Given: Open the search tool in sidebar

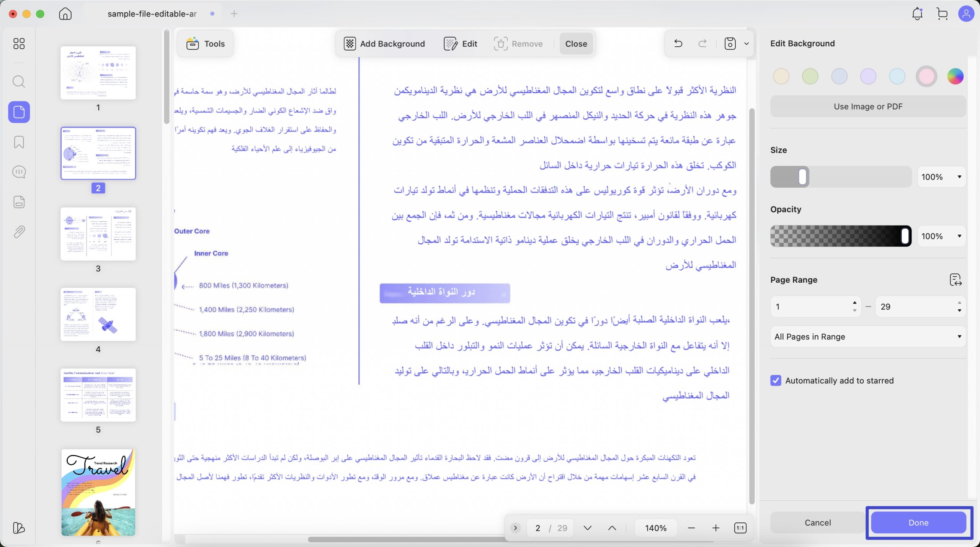Looking at the screenshot, I should pyautogui.click(x=19, y=82).
